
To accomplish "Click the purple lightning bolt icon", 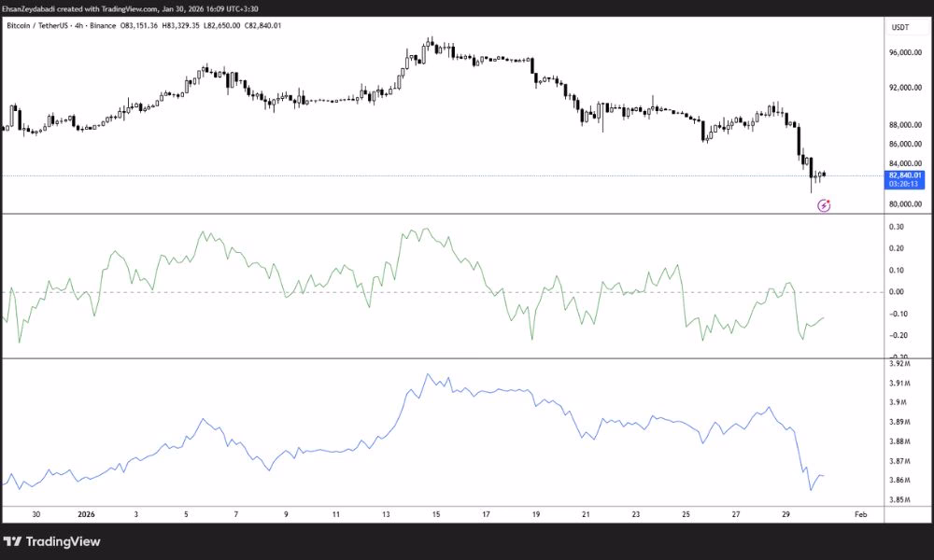I will coord(824,205).
